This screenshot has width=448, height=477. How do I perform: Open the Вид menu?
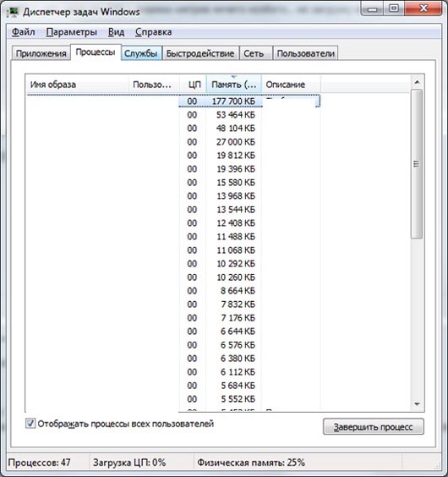116,32
